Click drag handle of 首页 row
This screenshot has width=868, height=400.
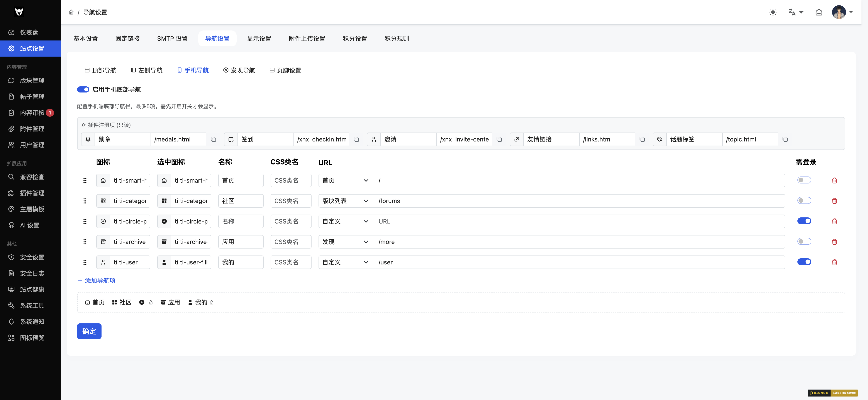click(x=85, y=180)
